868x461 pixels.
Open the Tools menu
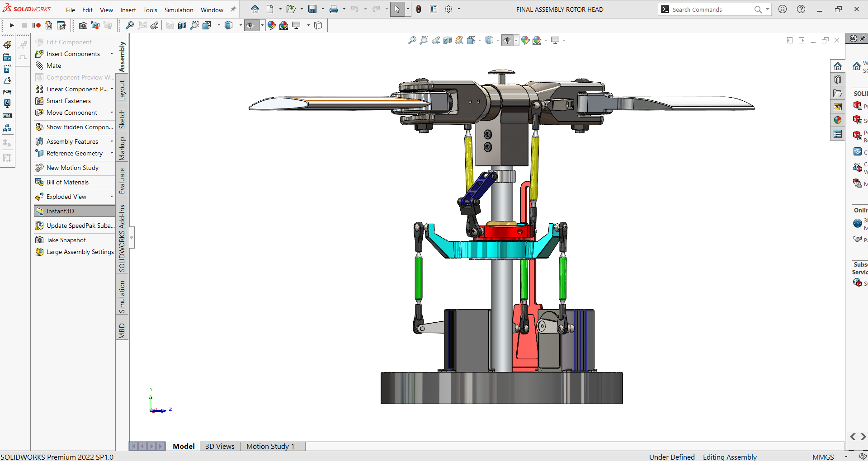tap(150, 10)
